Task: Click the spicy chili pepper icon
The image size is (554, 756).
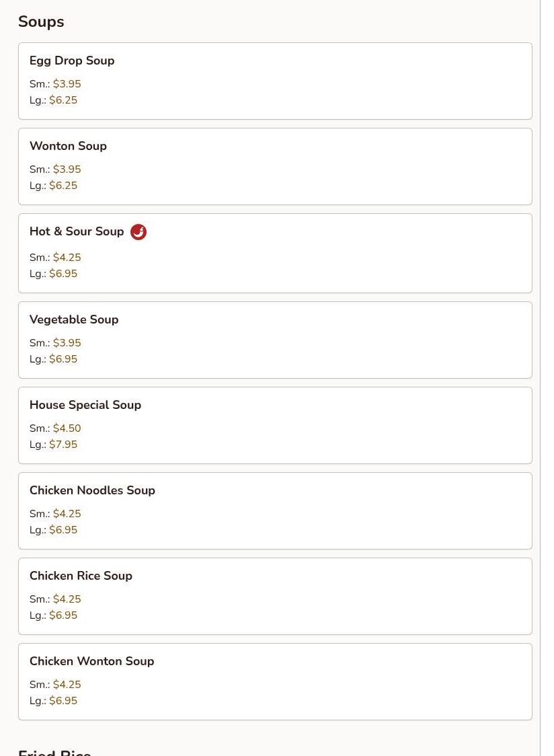Action: coord(138,232)
